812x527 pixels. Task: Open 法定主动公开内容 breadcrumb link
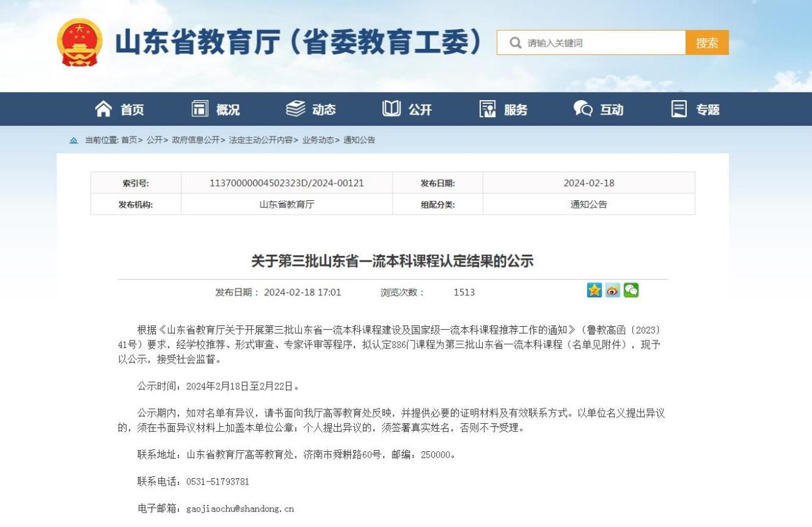(x=260, y=140)
